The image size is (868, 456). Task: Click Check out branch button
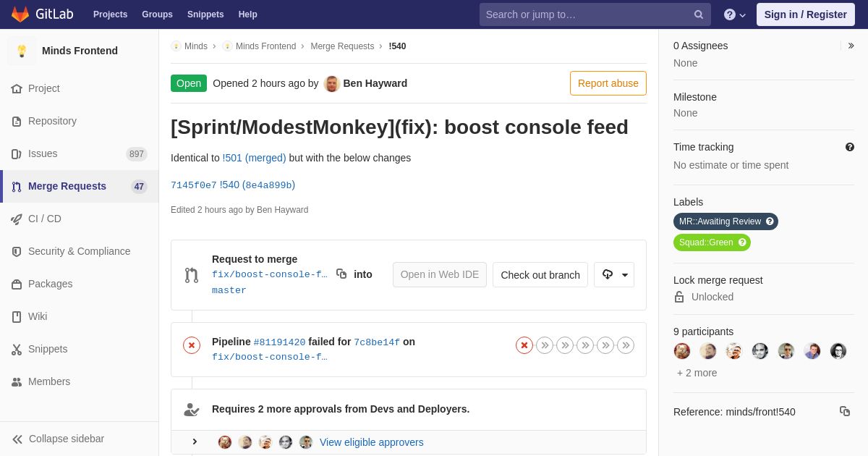pyautogui.click(x=540, y=274)
